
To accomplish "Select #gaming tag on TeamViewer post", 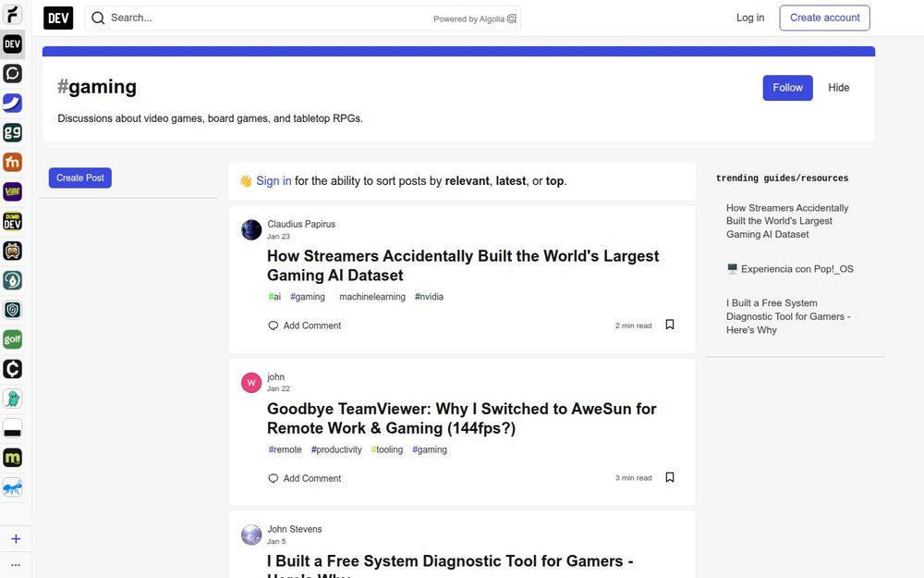I will [430, 449].
